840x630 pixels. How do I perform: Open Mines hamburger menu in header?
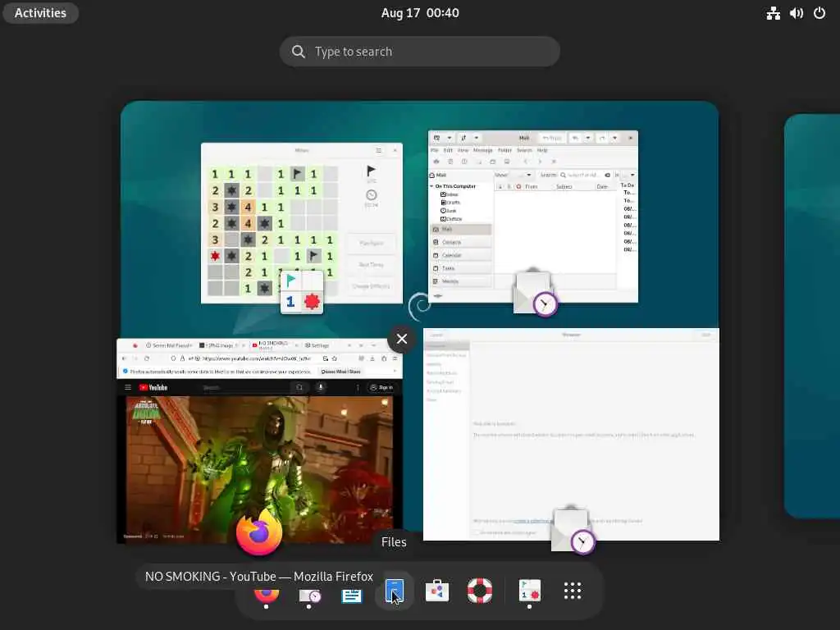[x=378, y=151]
